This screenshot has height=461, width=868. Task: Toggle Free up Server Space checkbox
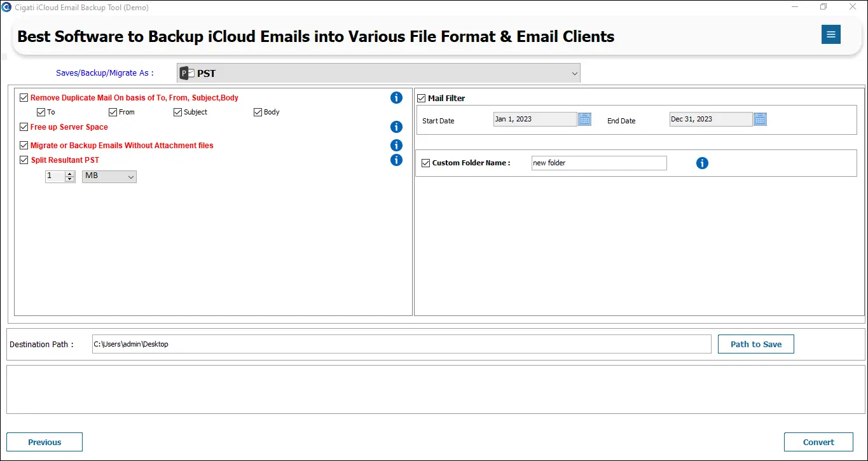pyautogui.click(x=24, y=127)
